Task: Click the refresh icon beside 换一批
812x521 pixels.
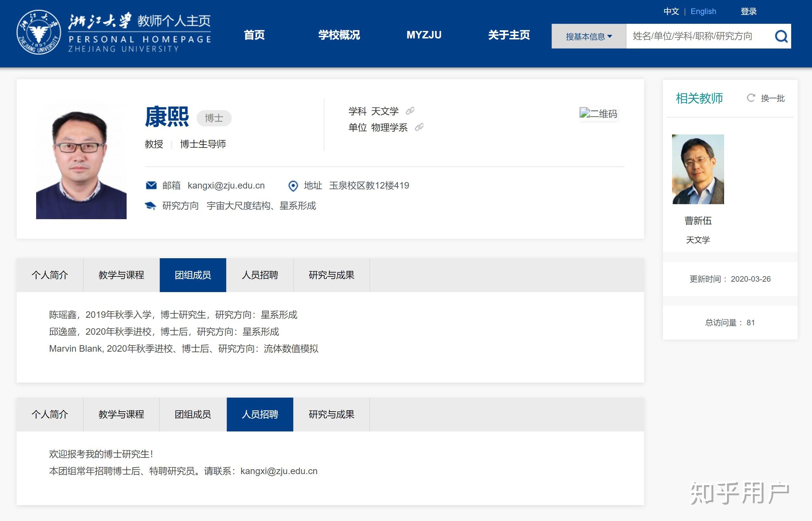Action: pyautogui.click(x=750, y=98)
